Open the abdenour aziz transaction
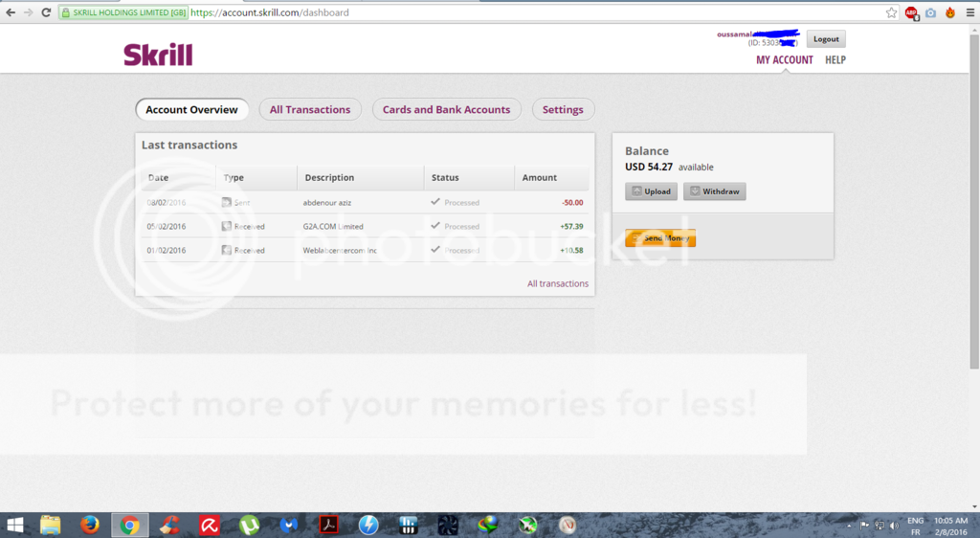The height and width of the screenshot is (538, 980). pyautogui.click(x=327, y=202)
